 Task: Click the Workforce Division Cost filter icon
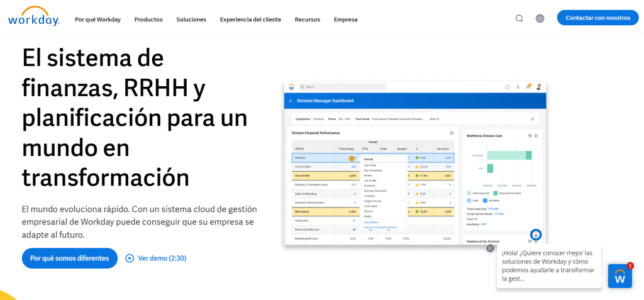coord(530,136)
